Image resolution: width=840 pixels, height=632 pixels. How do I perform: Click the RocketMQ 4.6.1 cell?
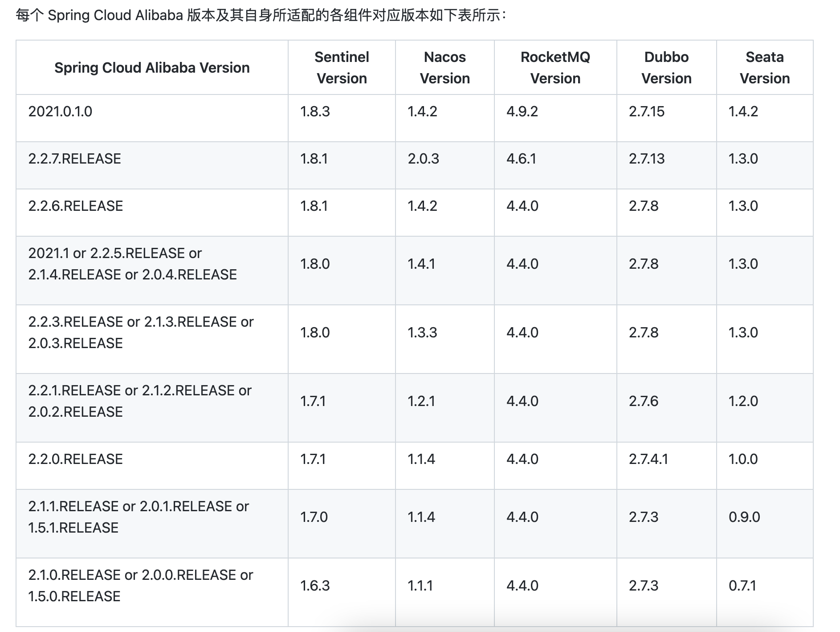click(521, 159)
